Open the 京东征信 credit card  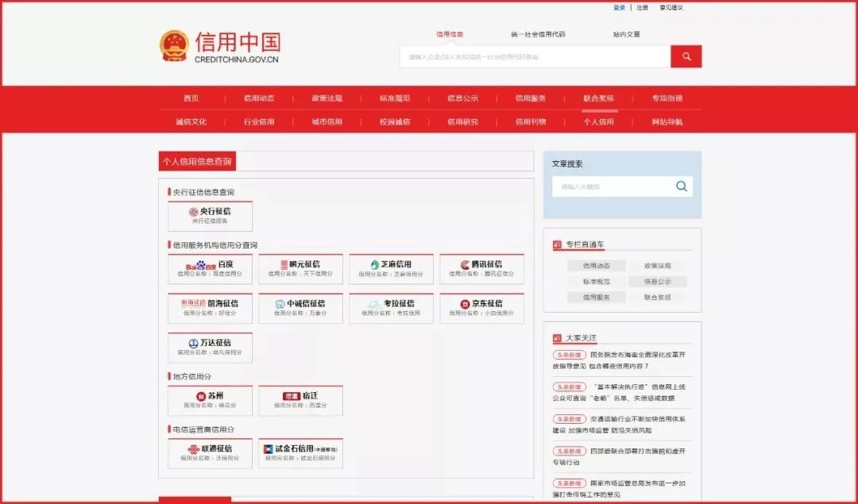[481, 307]
